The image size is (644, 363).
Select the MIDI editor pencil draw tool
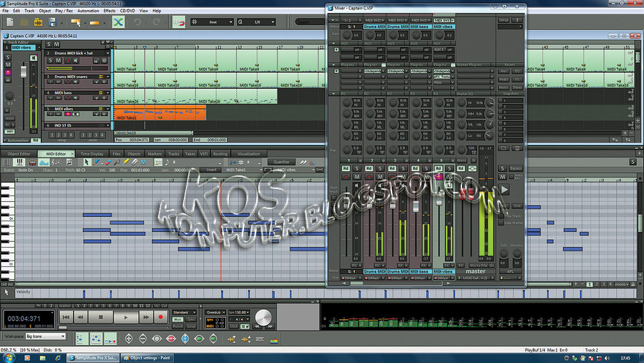[x=97, y=163]
